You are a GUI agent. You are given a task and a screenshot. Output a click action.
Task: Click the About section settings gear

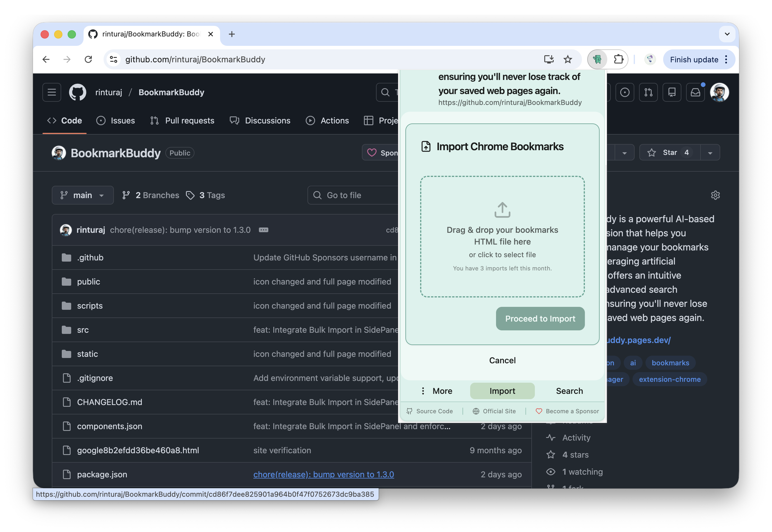pos(716,195)
